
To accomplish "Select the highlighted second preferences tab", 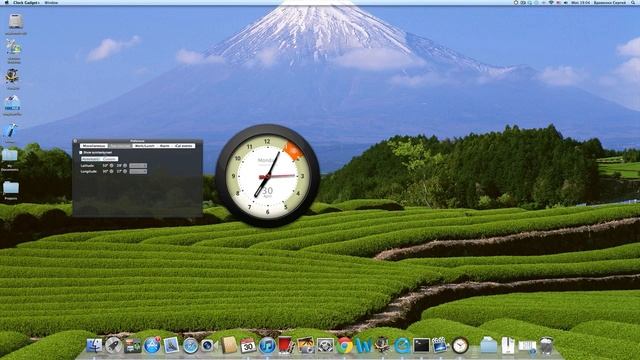I will point(120,146).
